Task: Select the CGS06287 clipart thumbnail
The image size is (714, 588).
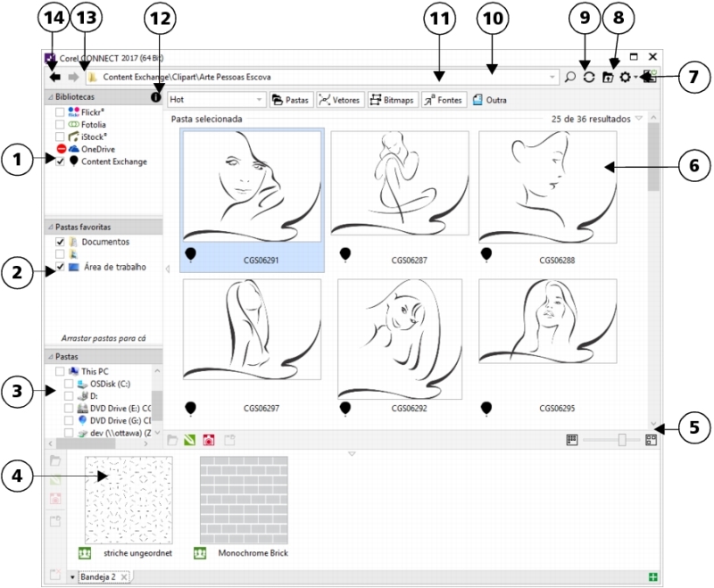Action: [x=399, y=184]
